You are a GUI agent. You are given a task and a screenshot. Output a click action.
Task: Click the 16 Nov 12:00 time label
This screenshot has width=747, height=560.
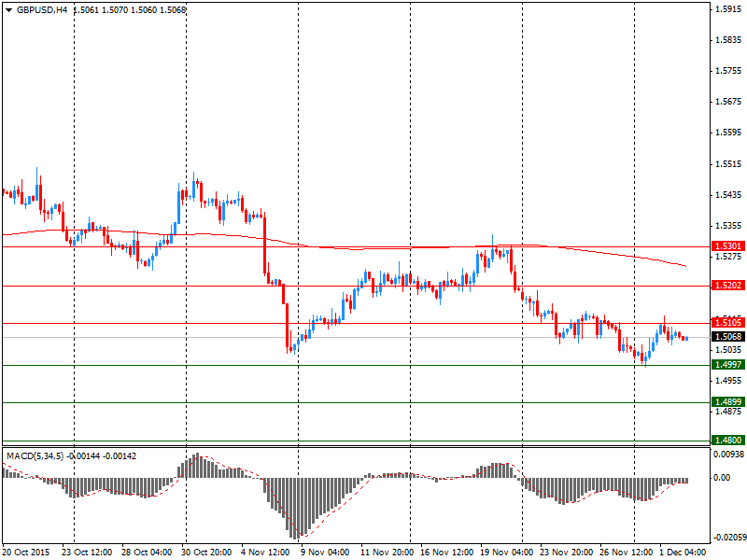(447, 553)
